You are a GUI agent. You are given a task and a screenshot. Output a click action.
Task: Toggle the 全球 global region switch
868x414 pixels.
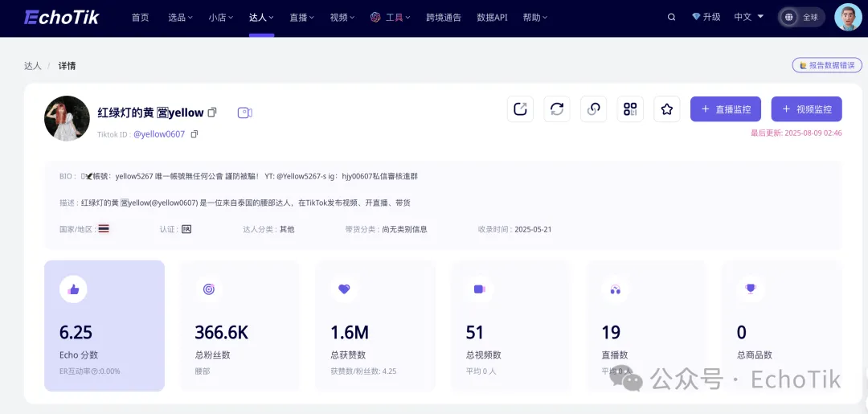801,17
